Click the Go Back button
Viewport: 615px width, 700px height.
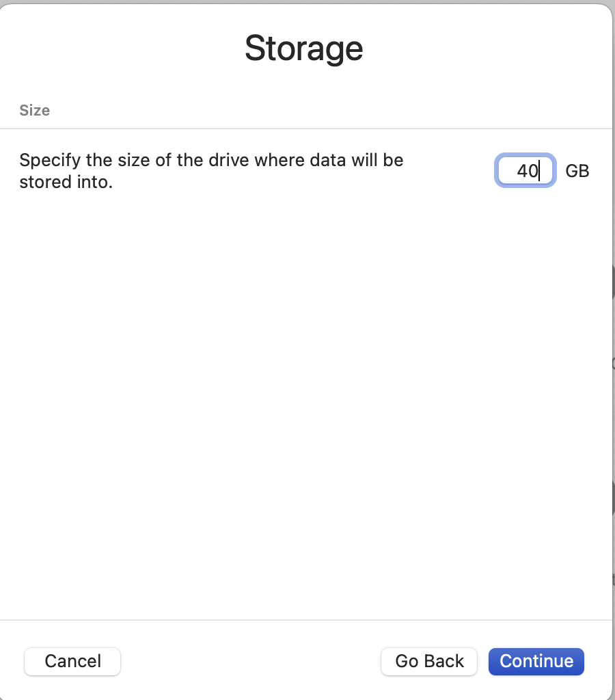(429, 661)
